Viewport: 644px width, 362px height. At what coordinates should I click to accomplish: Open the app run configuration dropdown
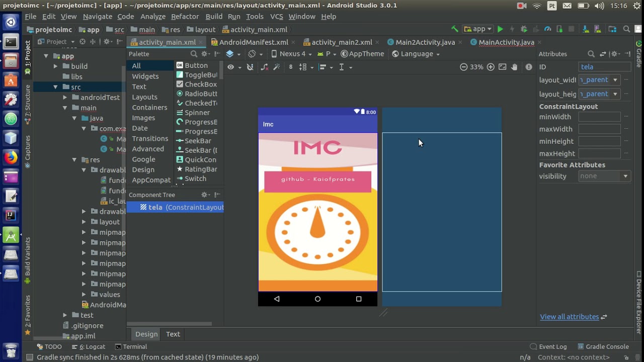[x=478, y=29]
